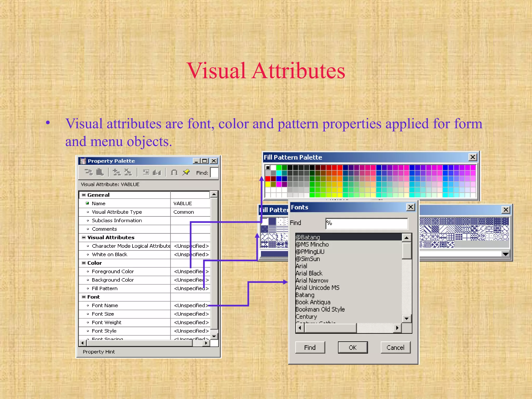This screenshot has width=532, height=399.
Task: Click the Add Property icon with plus sign
Action: click(x=116, y=172)
